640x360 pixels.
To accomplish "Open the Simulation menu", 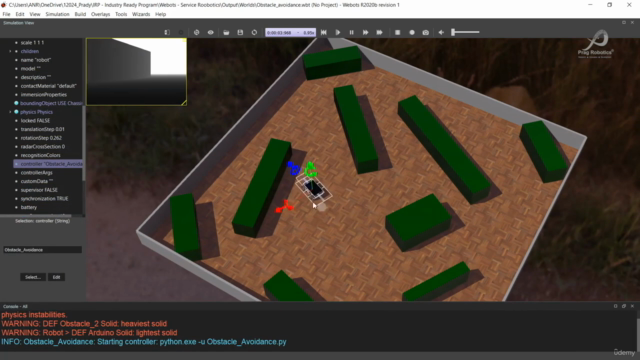I will tap(57, 14).
